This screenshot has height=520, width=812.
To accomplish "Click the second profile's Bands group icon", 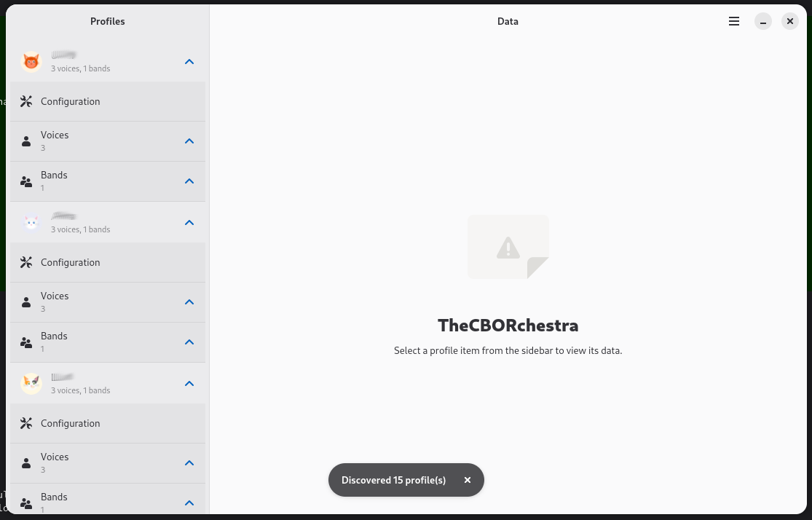I will [26, 342].
